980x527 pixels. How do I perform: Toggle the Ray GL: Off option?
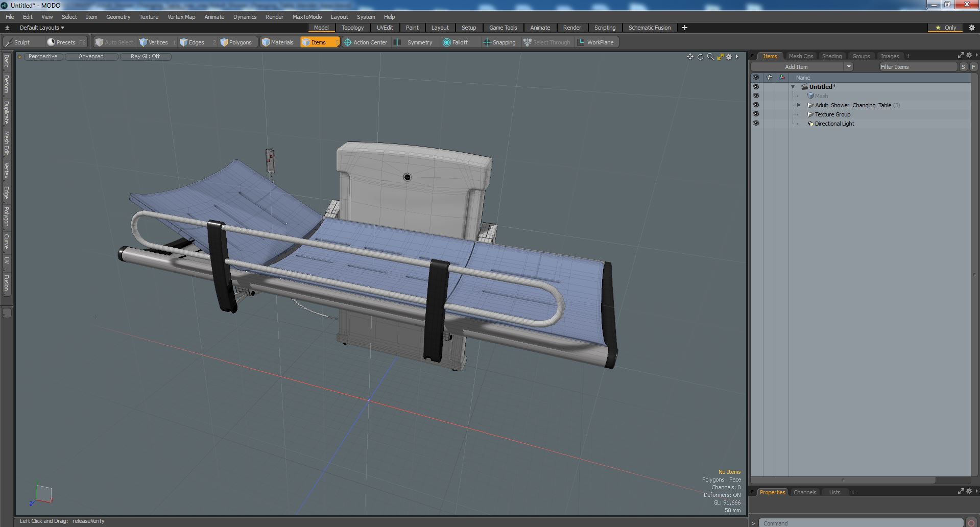coord(145,57)
